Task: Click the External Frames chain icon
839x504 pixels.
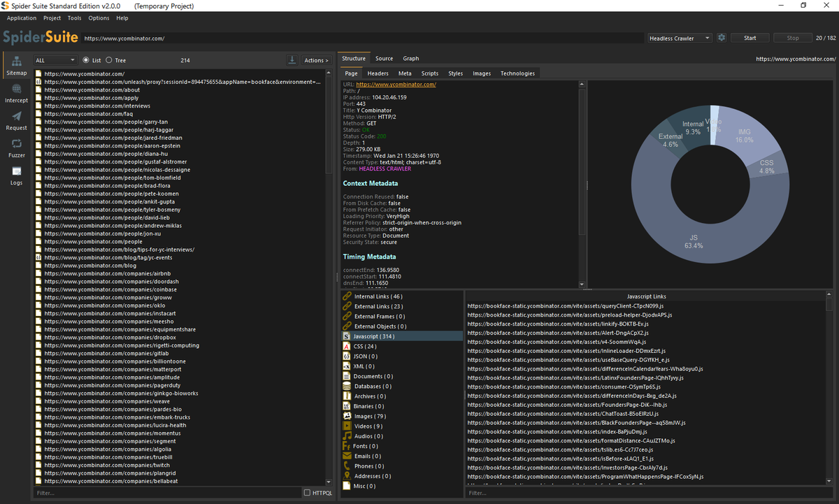Action: [x=347, y=316]
